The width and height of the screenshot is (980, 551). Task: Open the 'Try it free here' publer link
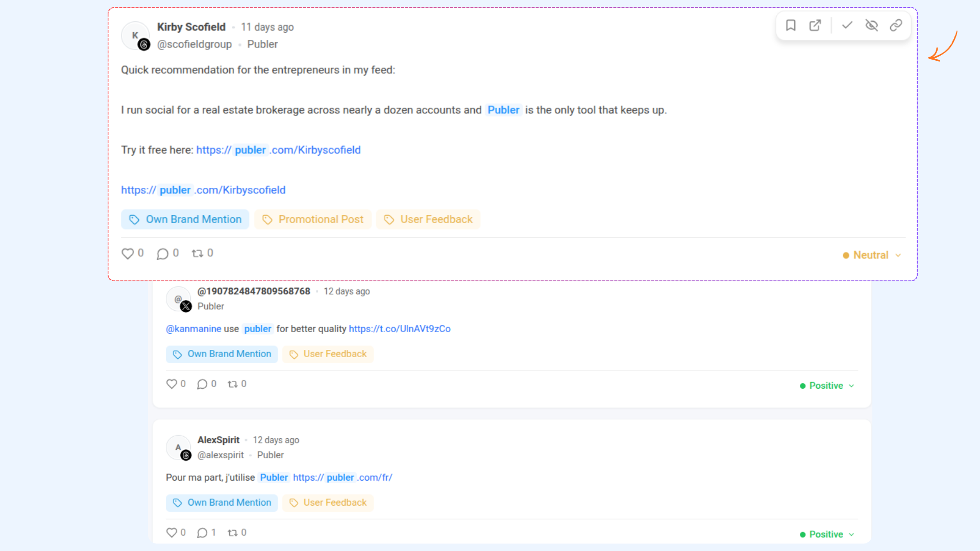tap(278, 150)
